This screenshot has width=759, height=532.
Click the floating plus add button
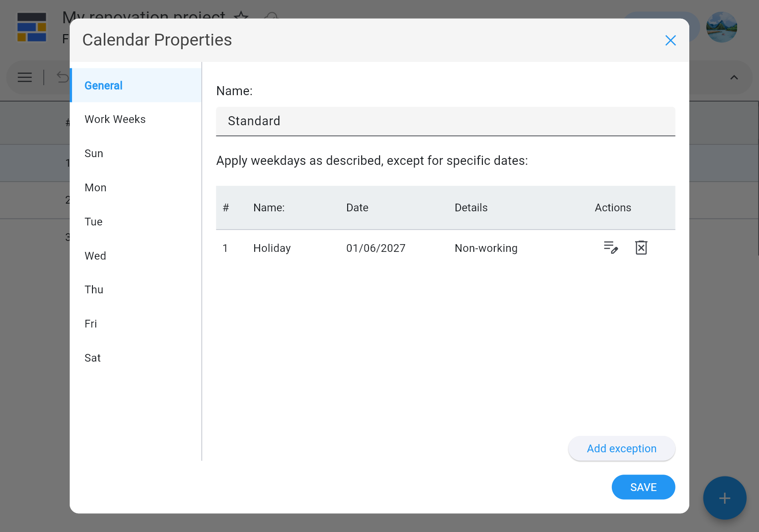724,498
